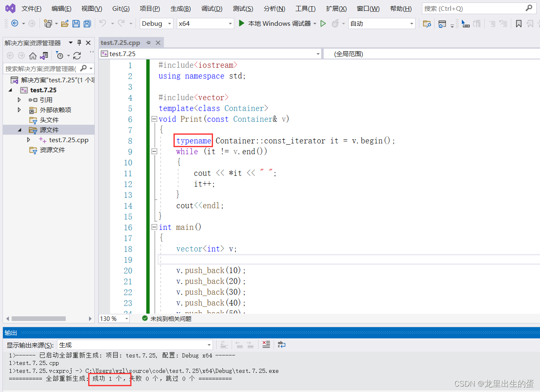The image size is (540, 392).
Task: Click the Solution Explorer horizontal scrollbar thumb
Action: (x=39, y=319)
